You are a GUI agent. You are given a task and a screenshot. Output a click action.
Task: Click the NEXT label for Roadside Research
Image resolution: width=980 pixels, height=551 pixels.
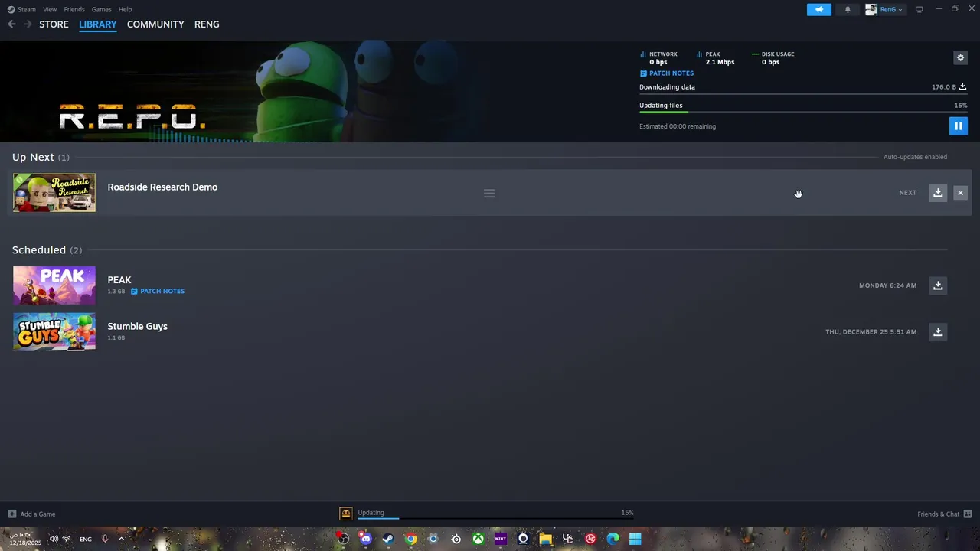point(907,193)
